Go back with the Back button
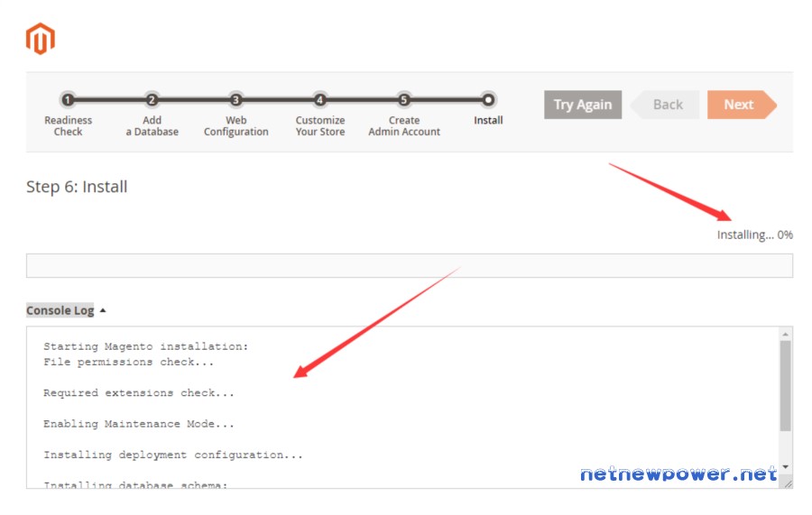The height and width of the screenshot is (515, 812). 665,105
